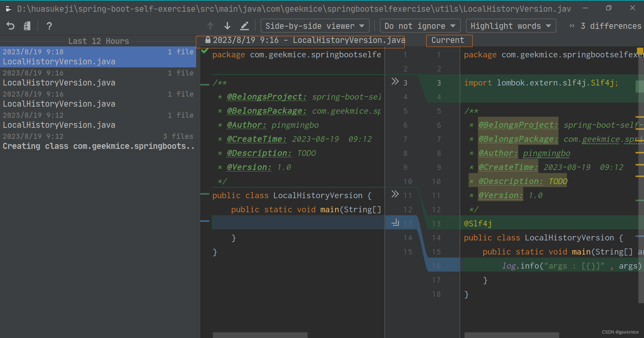Click the @Slf4j annotation line
This screenshot has height=338, width=644.
pyautogui.click(x=478, y=224)
